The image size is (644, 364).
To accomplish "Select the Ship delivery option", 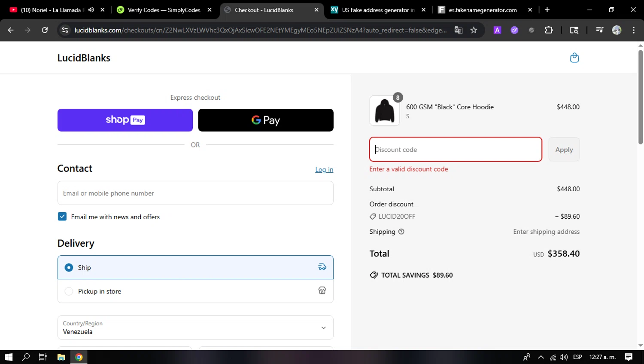I will 195,267.
